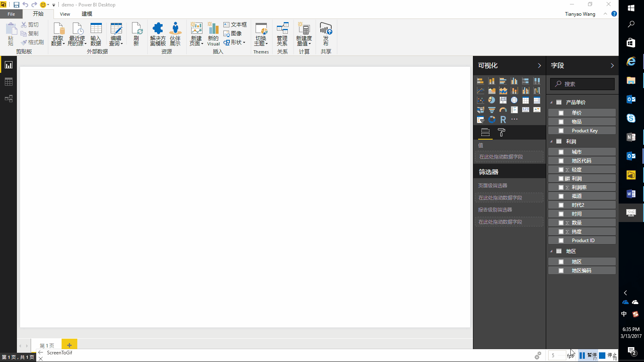Click 新建度量值 new measure button
Viewport: 644px width, 362px height.
[304, 34]
